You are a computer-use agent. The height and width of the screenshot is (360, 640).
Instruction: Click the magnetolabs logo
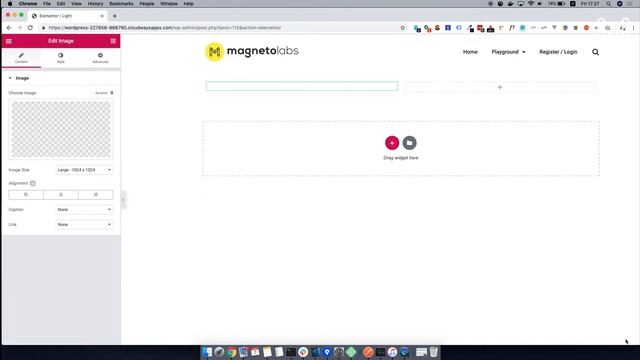[x=252, y=51]
